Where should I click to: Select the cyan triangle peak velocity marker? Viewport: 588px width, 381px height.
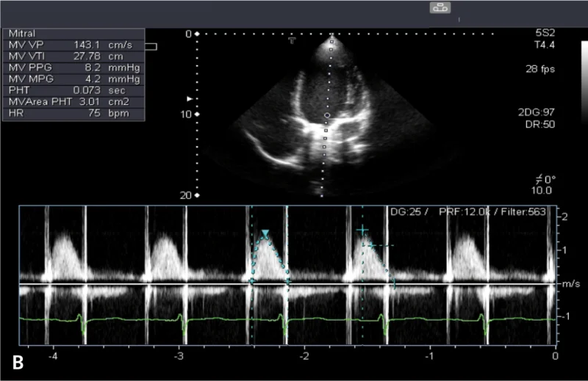[265, 233]
